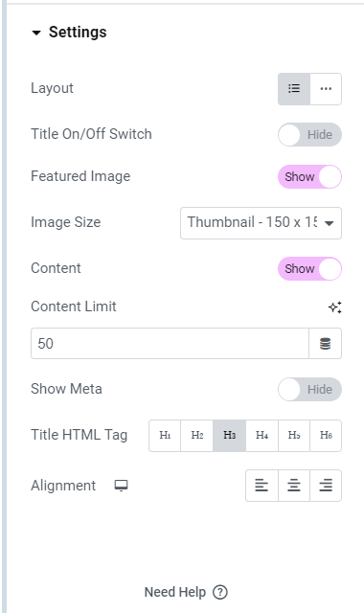Switch responsive device monitor icon for Alignment
The height and width of the screenshot is (613, 364).
click(122, 486)
